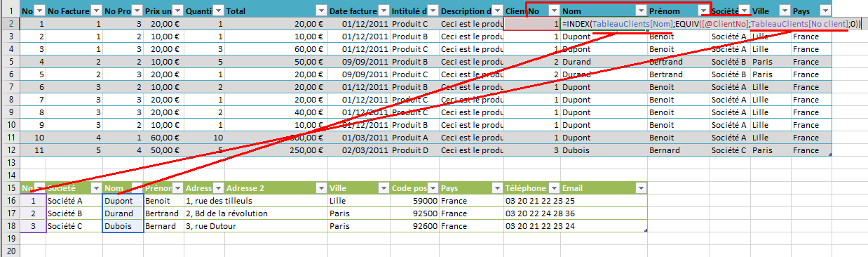868x257 pixels.
Task: Open the Pays filter in invoice table
Action: tap(825, 11)
